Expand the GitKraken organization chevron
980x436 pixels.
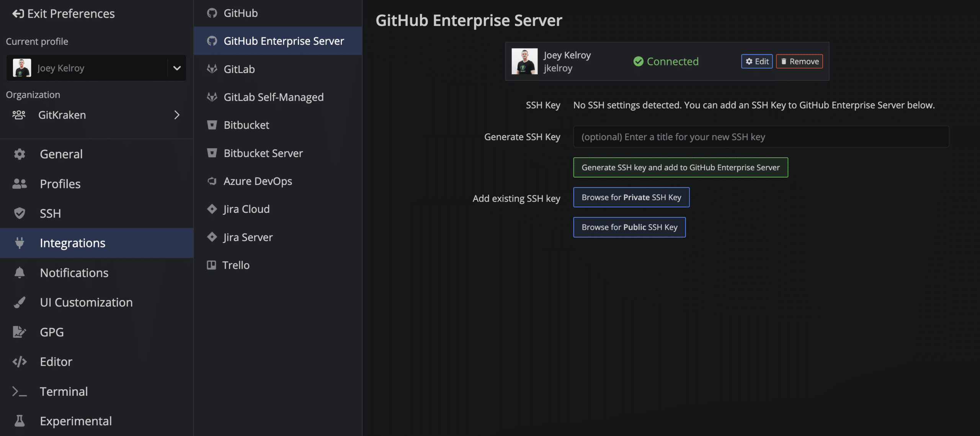177,115
